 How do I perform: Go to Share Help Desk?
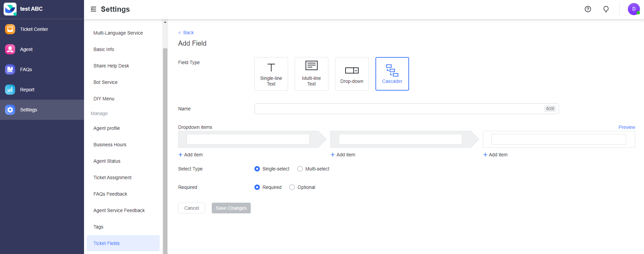111,66
